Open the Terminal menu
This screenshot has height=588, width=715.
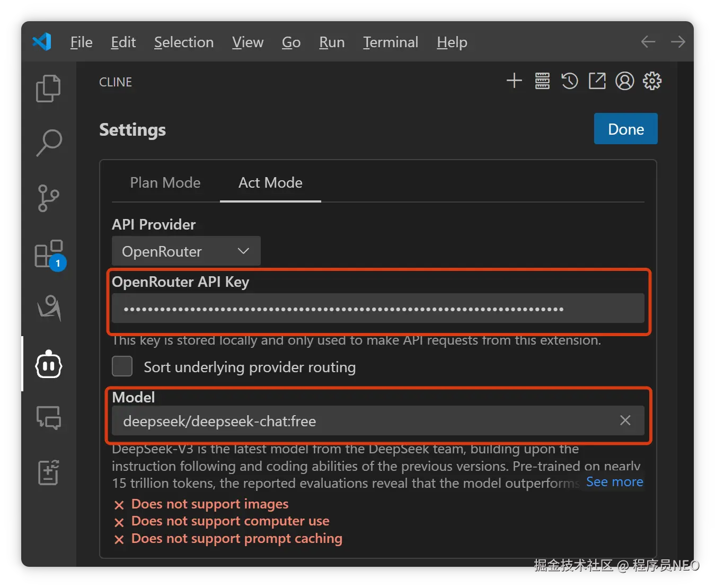(x=391, y=42)
